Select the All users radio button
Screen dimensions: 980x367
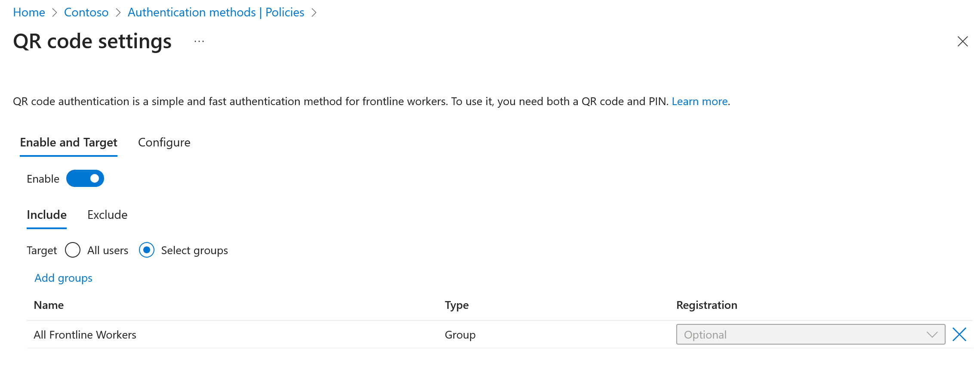[73, 250]
